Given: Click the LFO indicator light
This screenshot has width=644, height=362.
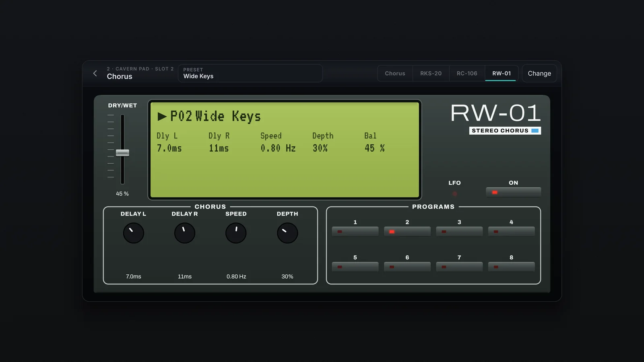Looking at the screenshot, I should pyautogui.click(x=454, y=194).
